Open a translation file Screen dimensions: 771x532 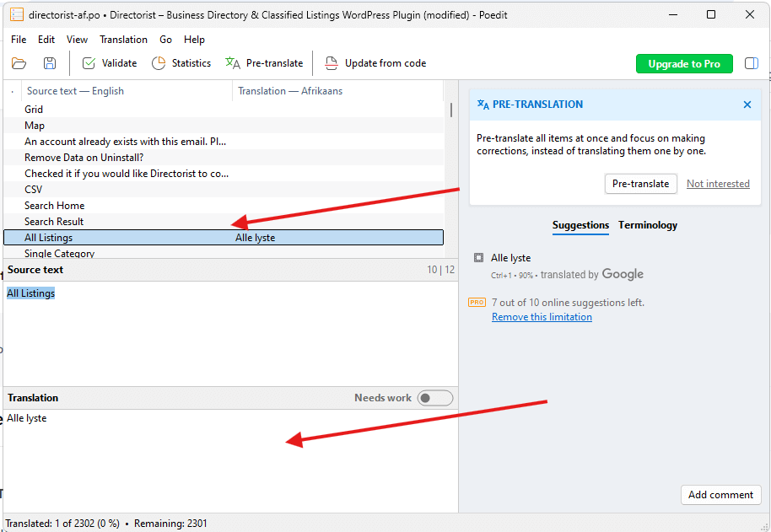pyautogui.click(x=19, y=62)
